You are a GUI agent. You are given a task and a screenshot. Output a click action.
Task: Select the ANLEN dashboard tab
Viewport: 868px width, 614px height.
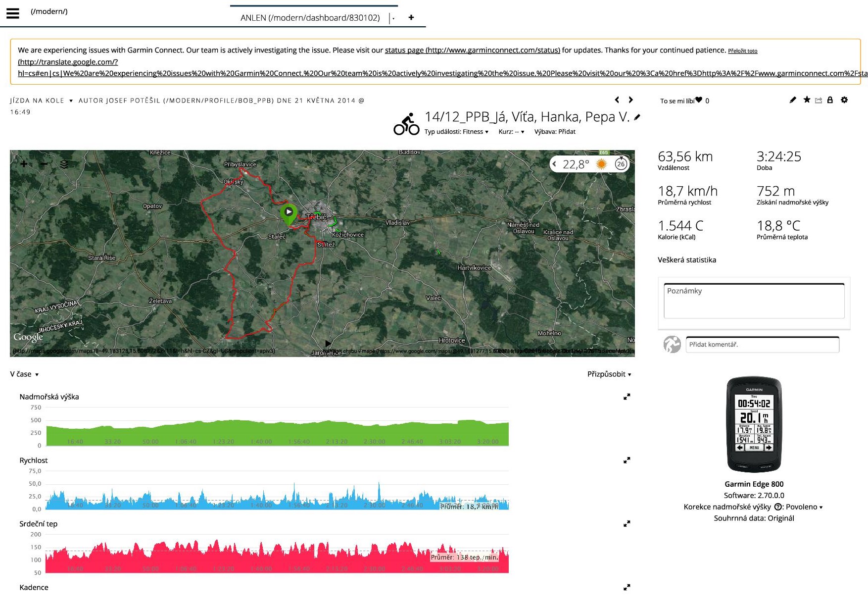pyautogui.click(x=310, y=18)
